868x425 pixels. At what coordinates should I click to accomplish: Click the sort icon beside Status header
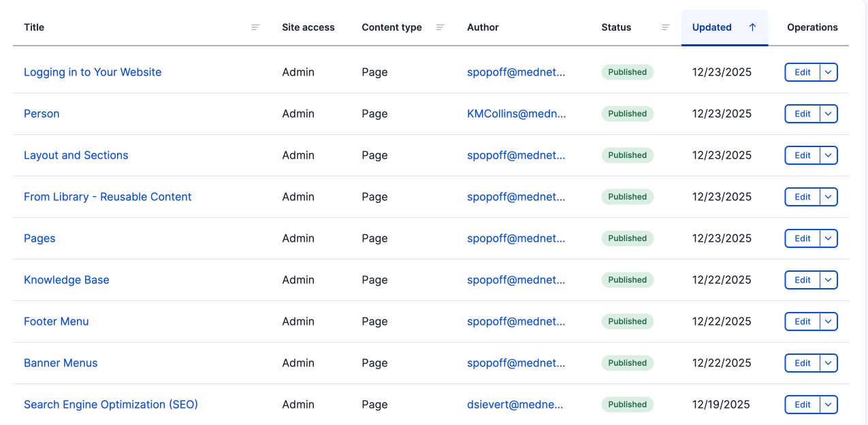point(665,27)
